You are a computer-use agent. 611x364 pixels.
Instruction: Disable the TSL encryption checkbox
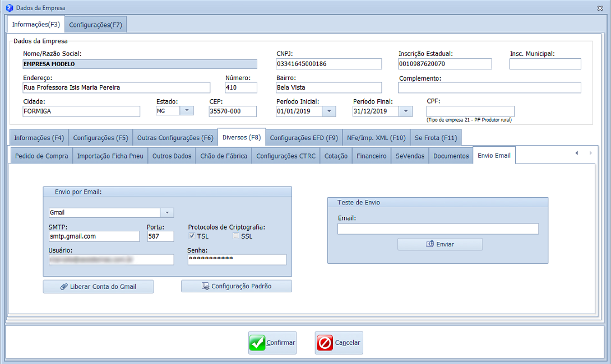click(192, 236)
